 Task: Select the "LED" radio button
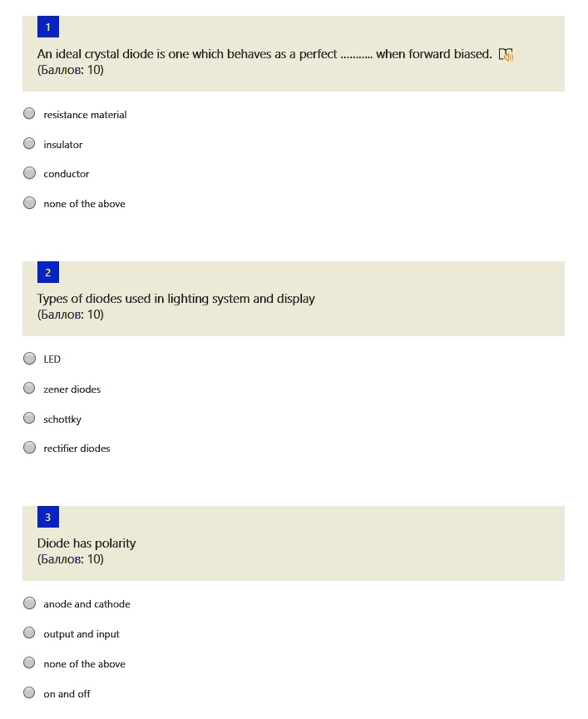click(30, 359)
